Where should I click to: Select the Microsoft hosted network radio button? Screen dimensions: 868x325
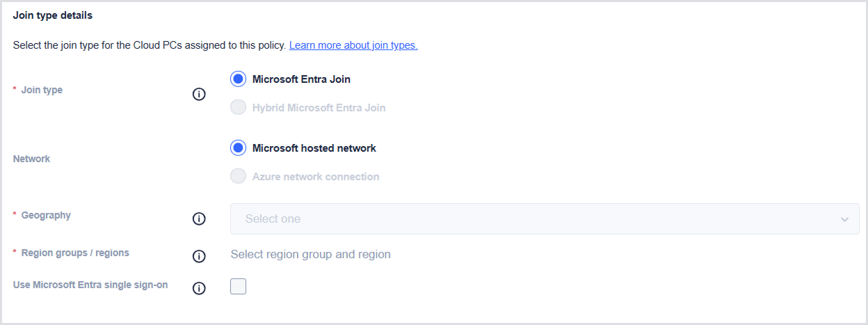(x=239, y=148)
